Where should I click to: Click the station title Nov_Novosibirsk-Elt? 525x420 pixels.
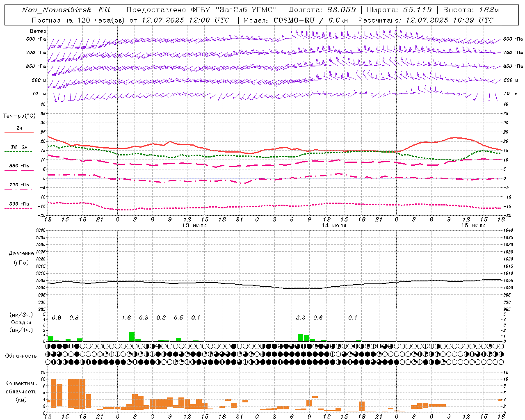coord(66,10)
